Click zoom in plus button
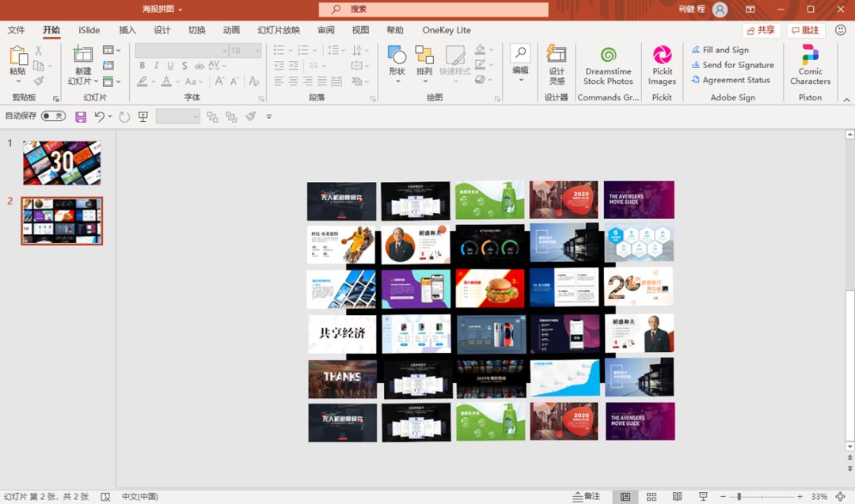Screen dimensions: 855x504 click(800, 496)
